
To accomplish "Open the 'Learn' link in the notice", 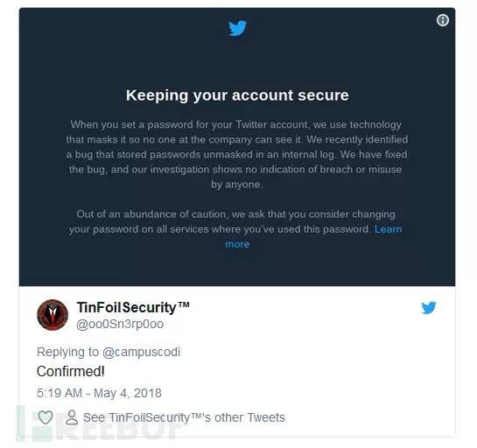I will coord(388,228).
